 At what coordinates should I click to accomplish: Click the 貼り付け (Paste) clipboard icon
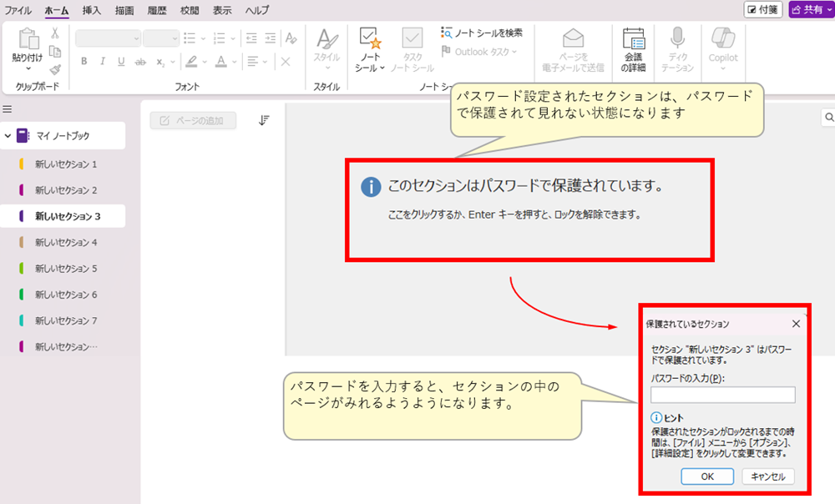click(x=28, y=40)
